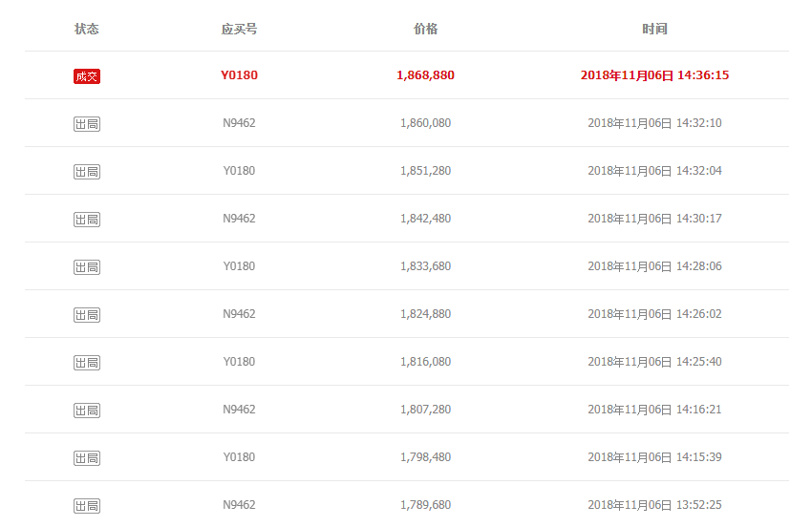Click the 出局 badge in the 13:52:25 row

87,506
